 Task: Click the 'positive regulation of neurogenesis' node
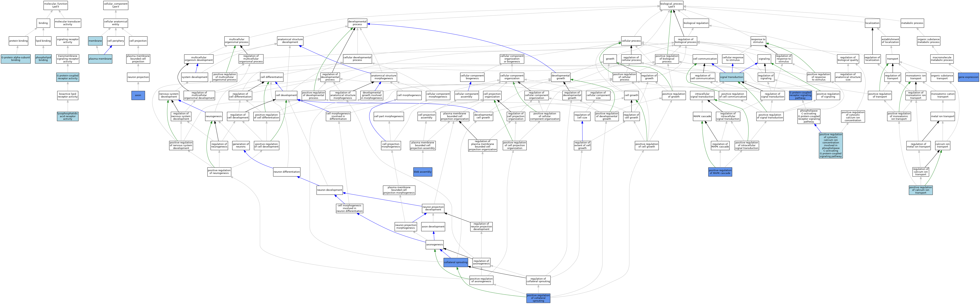coord(219,172)
